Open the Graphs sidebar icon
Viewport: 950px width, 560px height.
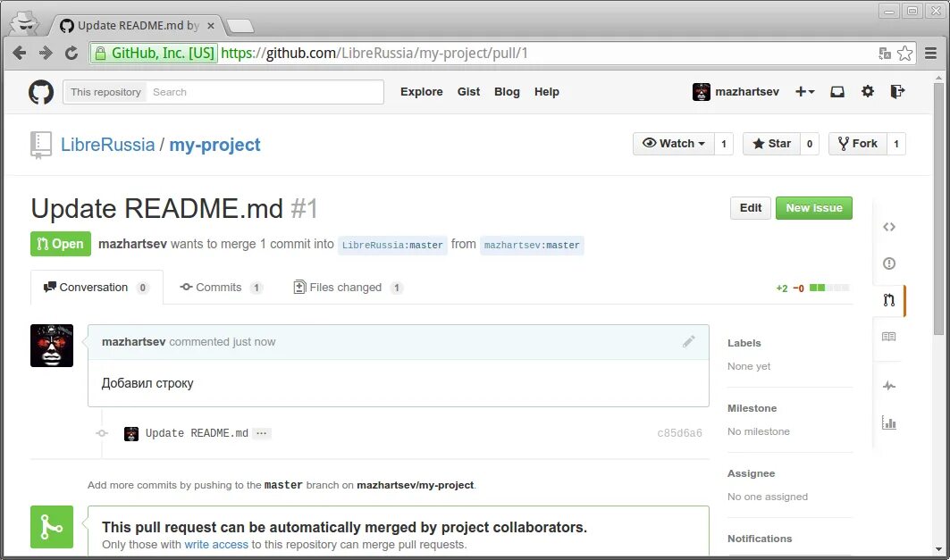pos(889,422)
